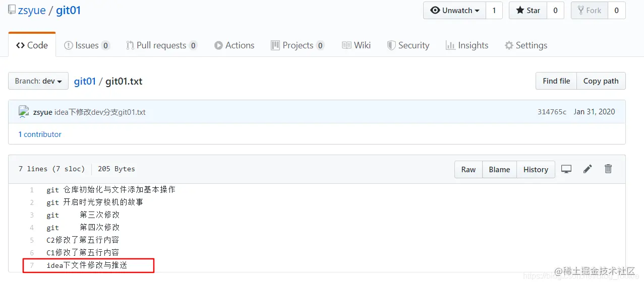Click the open in desktop icon
This screenshot has height=285, width=644.
click(566, 169)
